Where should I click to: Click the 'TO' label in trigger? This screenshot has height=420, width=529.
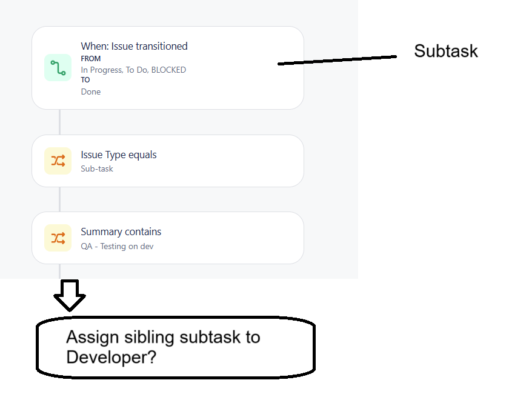tap(85, 80)
